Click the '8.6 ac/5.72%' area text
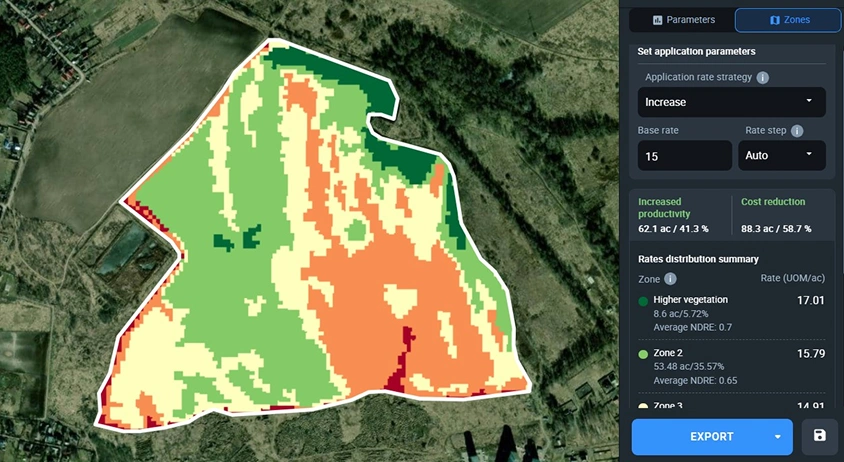844x462 pixels. [x=681, y=313]
